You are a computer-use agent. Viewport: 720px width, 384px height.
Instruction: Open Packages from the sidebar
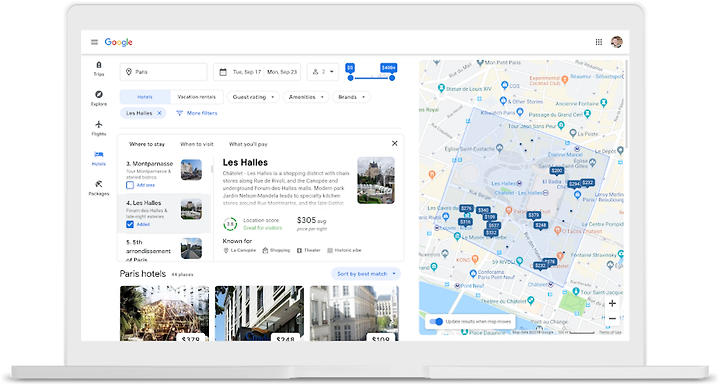[99, 188]
